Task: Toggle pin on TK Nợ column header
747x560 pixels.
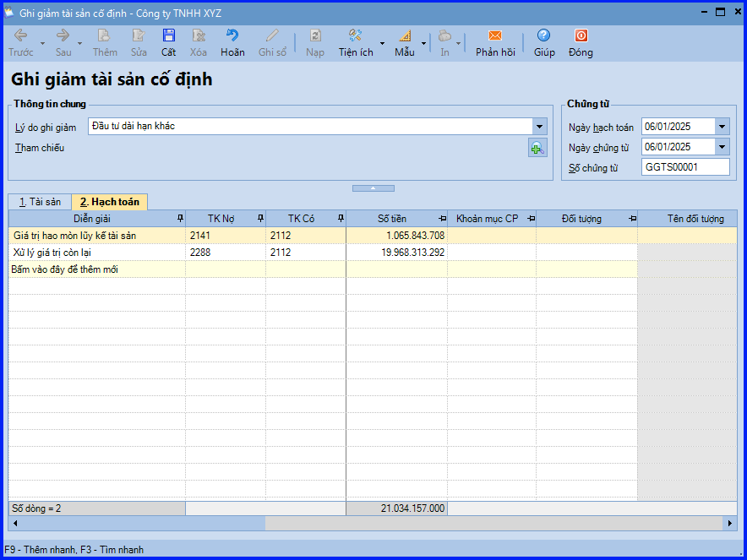Action: [259, 219]
